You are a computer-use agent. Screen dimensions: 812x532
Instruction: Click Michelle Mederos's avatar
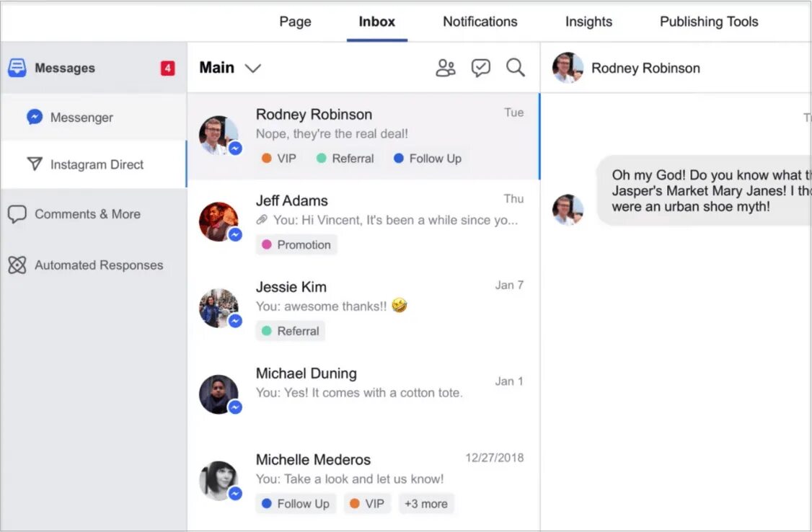point(219,481)
